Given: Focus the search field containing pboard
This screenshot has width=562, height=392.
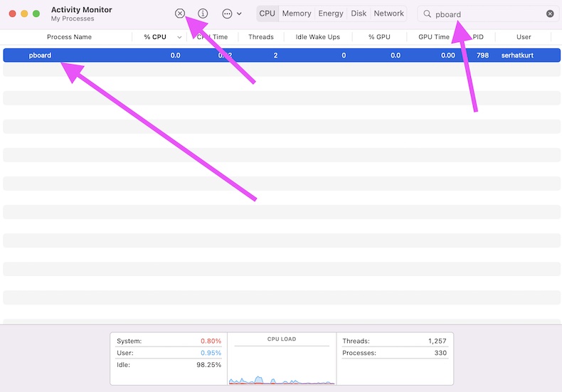Looking at the screenshot, I should coord(488,14).
